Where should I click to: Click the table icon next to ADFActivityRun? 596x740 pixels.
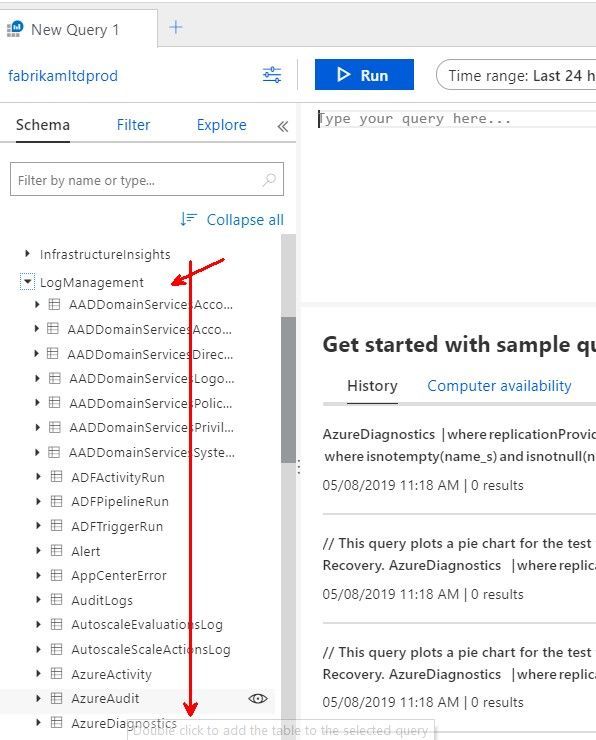56,477
